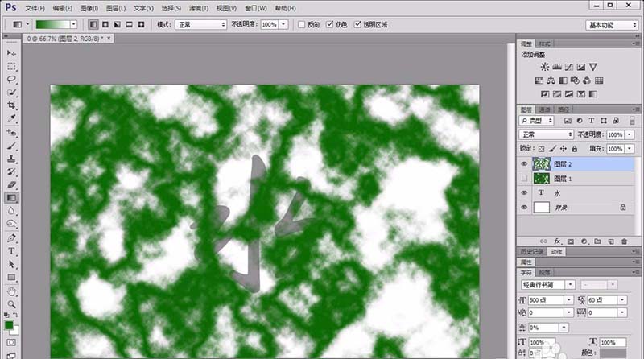Viewport: 644px width, 359px height.
Task: Hide layer 图层 2
Action: 524,164
